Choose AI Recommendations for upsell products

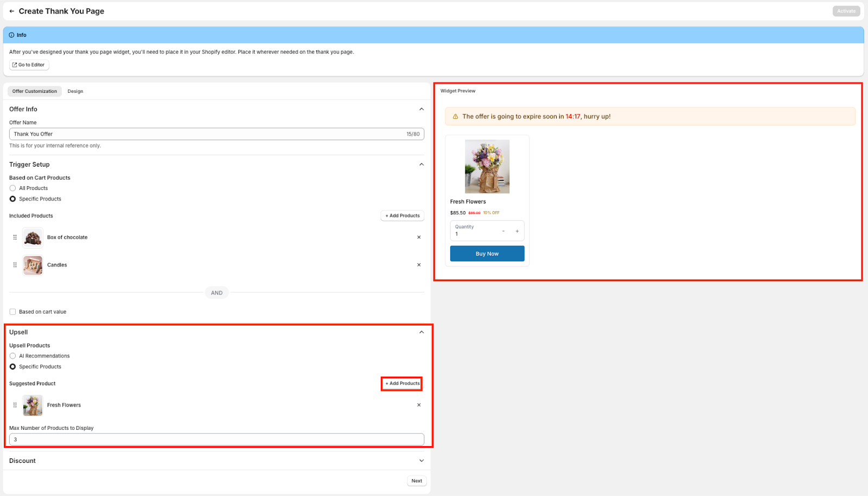(12, 356)
